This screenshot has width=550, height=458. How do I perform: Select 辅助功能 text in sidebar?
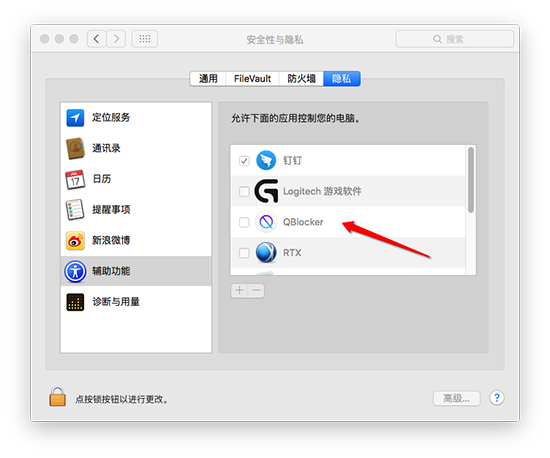point(111,271)
